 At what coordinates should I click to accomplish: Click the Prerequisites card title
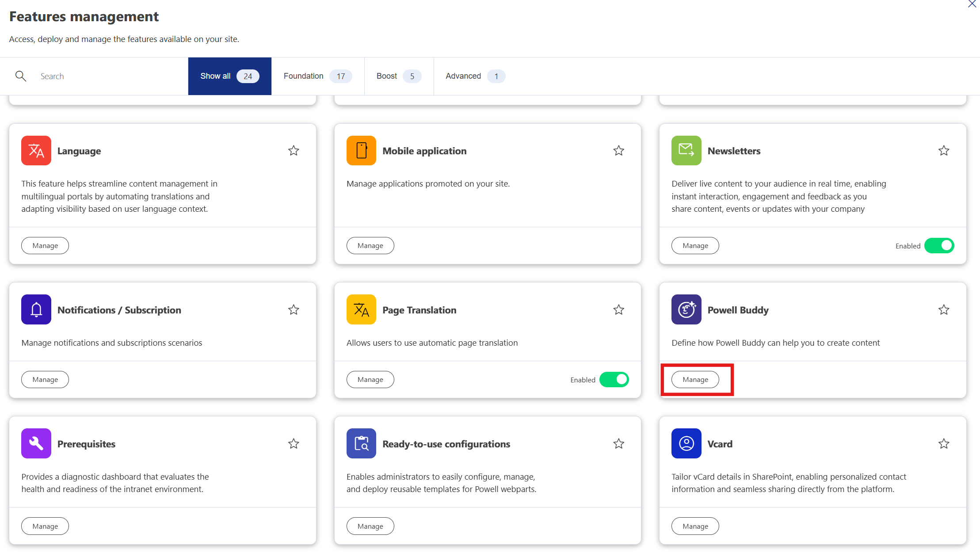[87, 444]
